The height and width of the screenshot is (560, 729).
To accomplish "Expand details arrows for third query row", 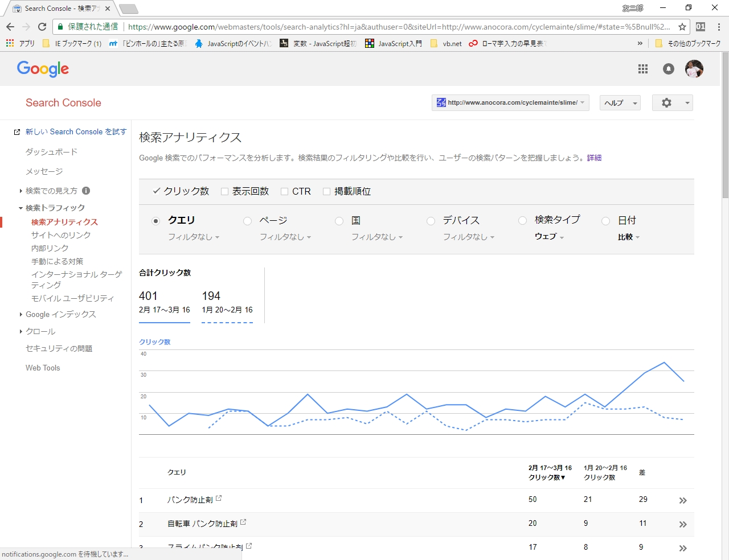I will (683, 549).
